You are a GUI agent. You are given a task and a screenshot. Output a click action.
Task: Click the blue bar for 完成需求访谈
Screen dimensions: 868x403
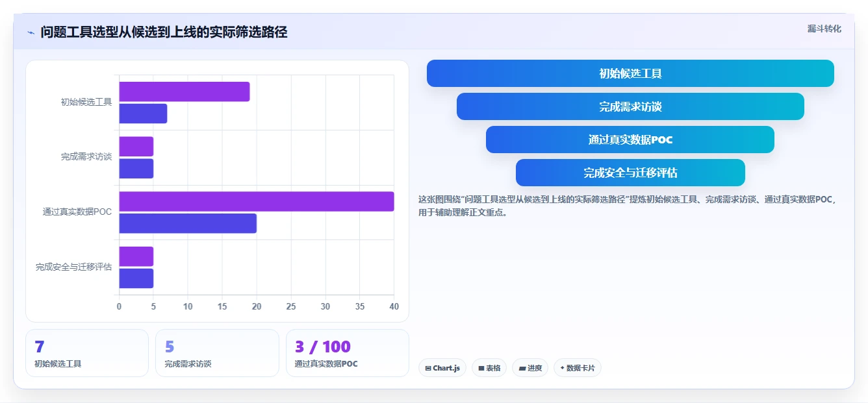point(136,169)
